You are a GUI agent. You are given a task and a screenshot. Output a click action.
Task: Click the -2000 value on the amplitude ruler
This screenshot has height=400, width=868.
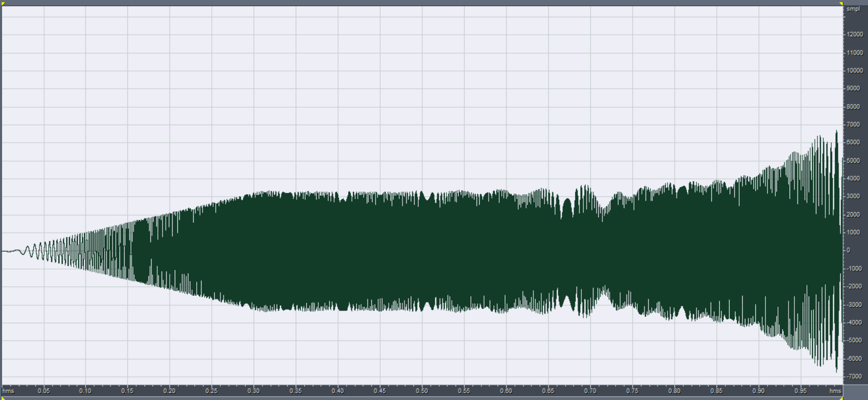click(854, 287)
